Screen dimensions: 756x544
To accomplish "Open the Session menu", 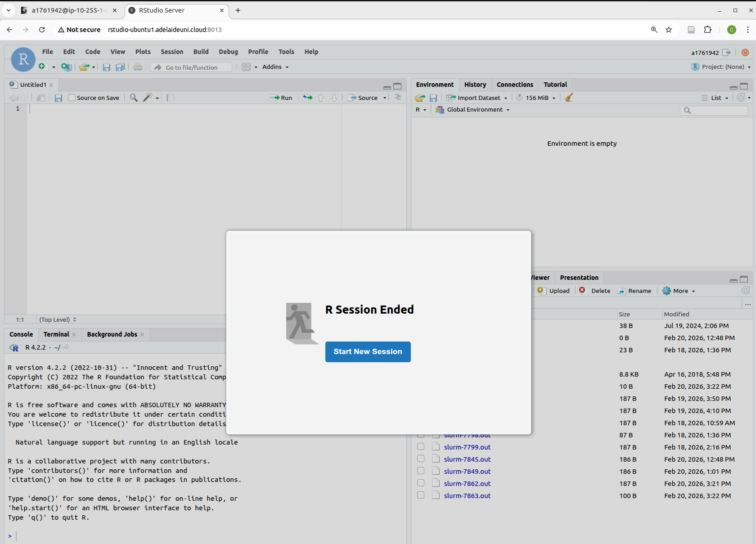I will (x=172, y=52).
